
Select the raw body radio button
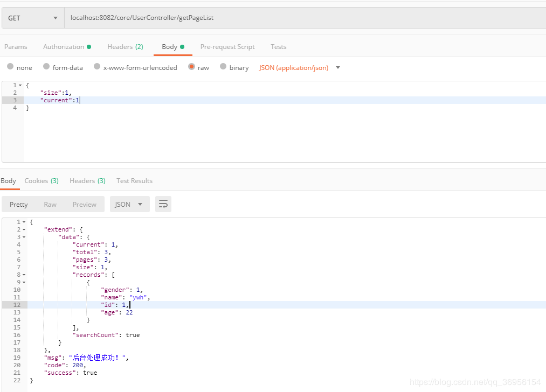click(x=191, y=66)
